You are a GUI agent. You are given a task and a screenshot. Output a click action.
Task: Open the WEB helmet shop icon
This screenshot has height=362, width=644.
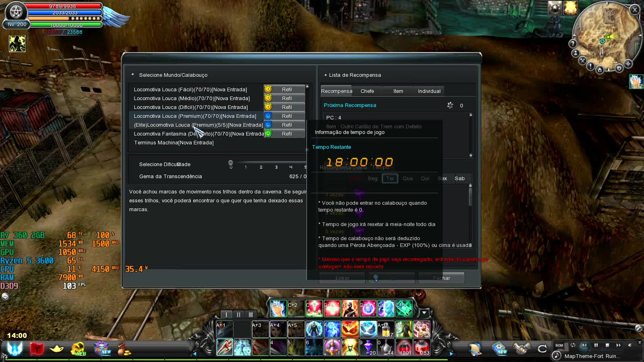pyautogui.click(x=78, y=349)
